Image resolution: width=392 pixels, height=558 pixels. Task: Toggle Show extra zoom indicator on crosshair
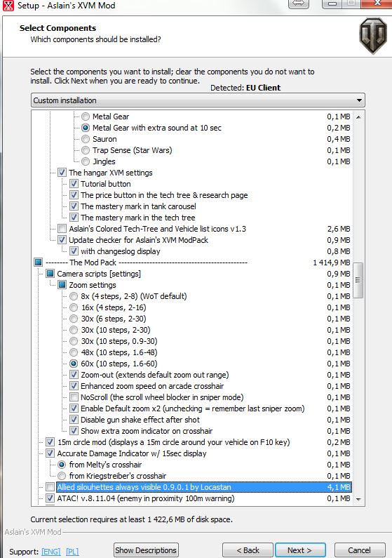pos(74,431)
